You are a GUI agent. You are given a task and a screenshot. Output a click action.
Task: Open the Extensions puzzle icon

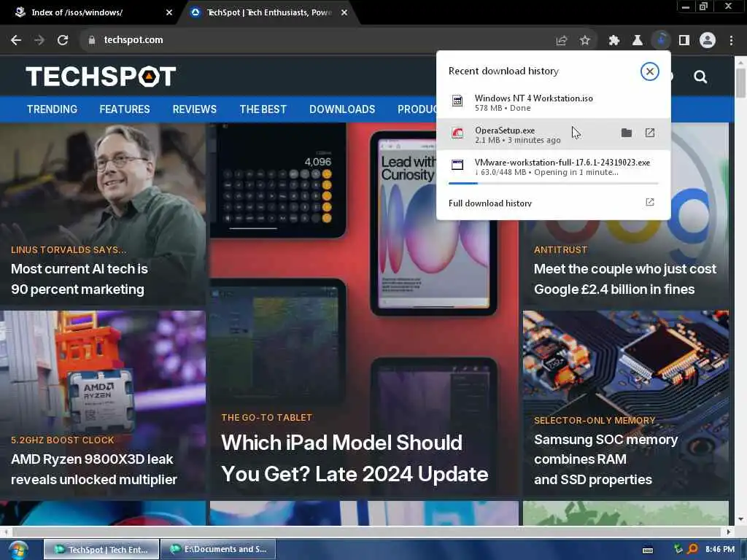pos(614,41)
